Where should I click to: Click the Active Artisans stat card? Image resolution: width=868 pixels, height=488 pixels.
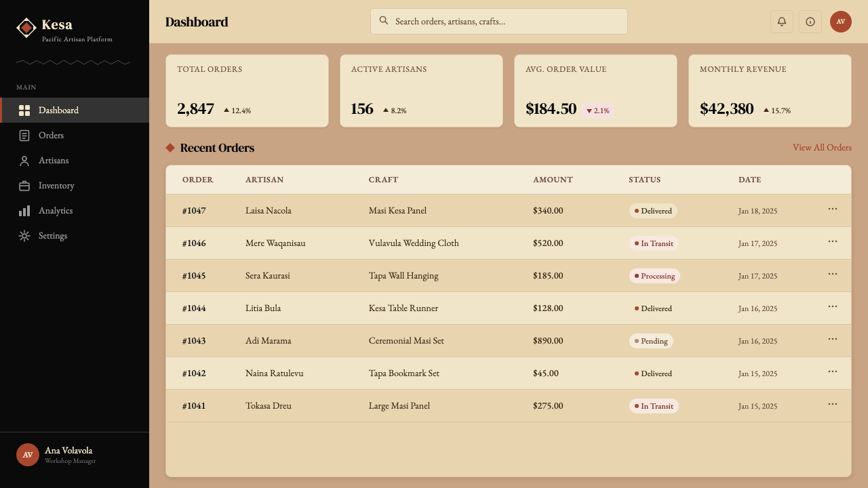421,91
